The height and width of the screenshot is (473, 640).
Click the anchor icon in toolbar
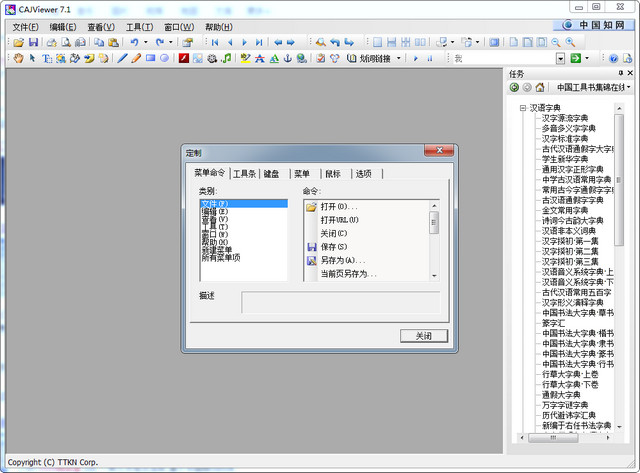pos(288,58)
